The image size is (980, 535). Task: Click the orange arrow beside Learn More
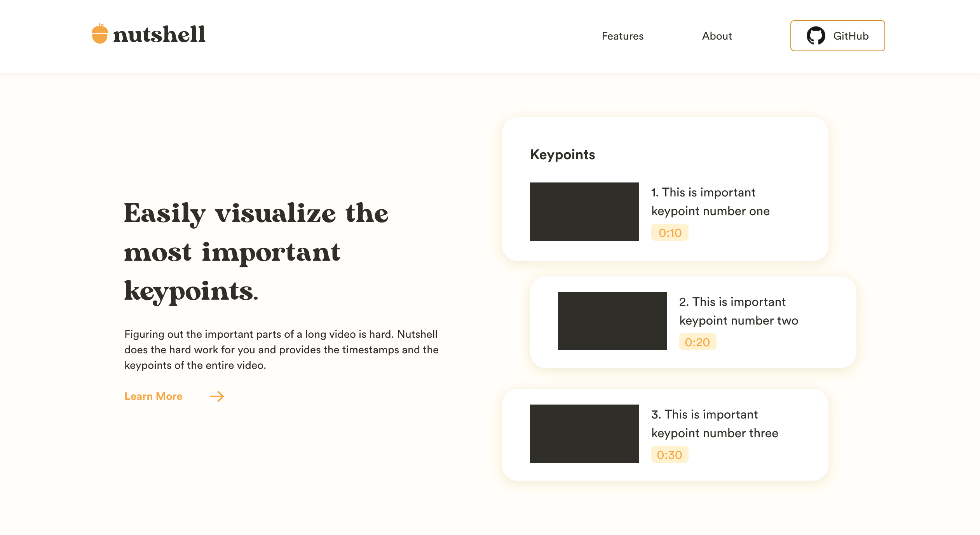coord(217,396)
